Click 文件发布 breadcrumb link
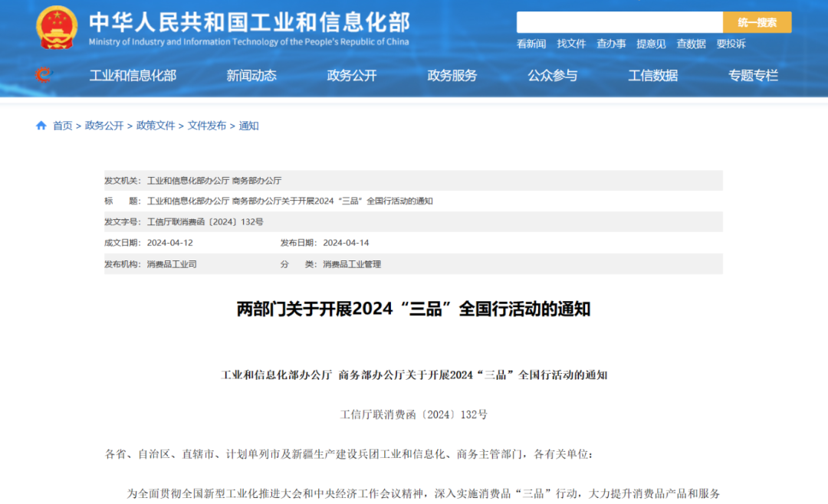The width and height of the screenshot is (828, 504). (207, 126)
